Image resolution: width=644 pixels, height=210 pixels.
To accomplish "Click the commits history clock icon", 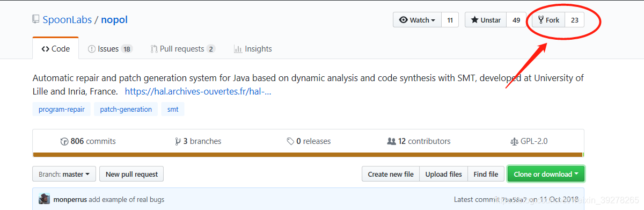I will (64, 142).
